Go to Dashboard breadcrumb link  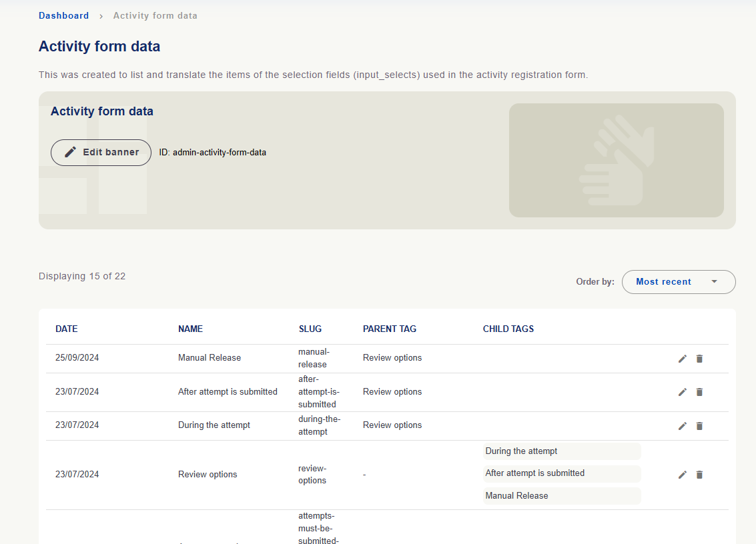tap(63, 15)
